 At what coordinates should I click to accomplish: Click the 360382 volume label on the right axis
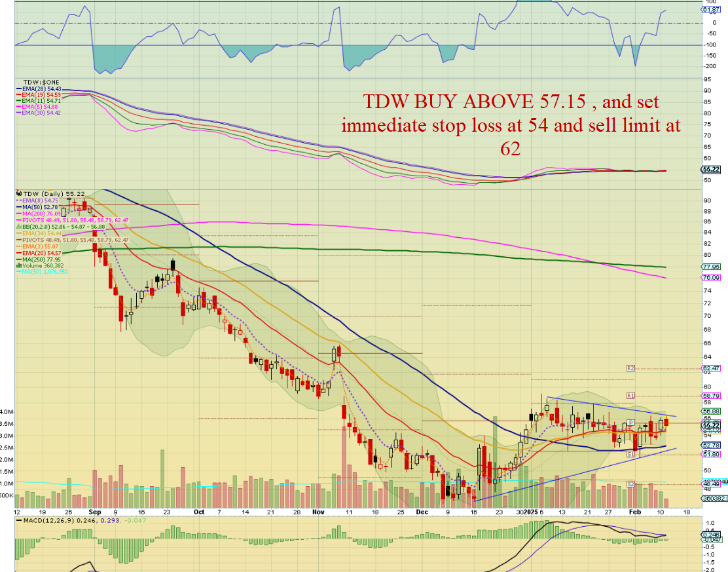(714, 498)
